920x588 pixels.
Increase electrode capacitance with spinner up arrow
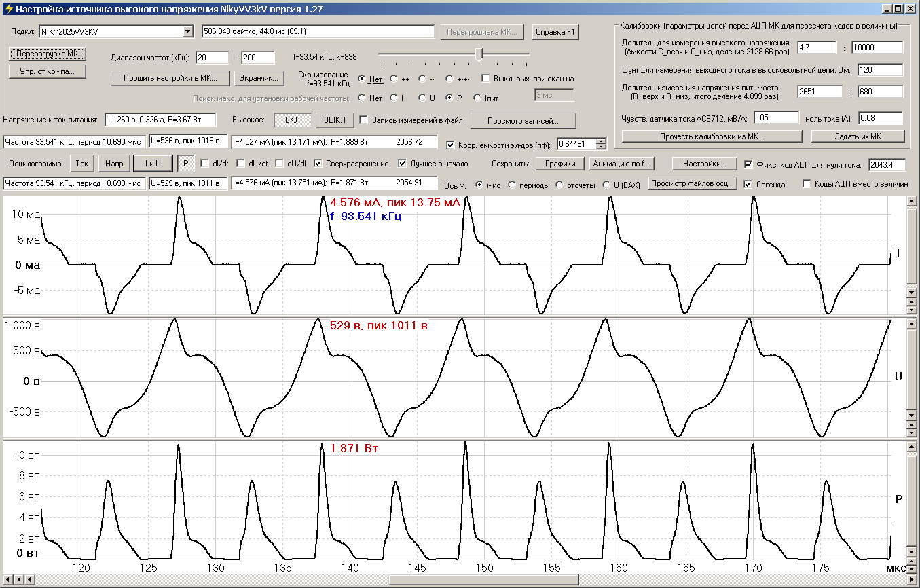pos(601,141)
